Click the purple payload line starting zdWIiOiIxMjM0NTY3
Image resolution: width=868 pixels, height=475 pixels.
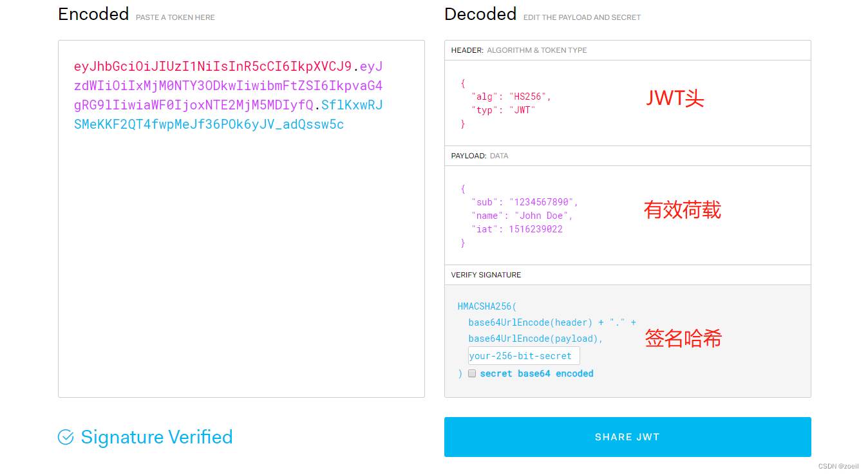coord(229,86)
